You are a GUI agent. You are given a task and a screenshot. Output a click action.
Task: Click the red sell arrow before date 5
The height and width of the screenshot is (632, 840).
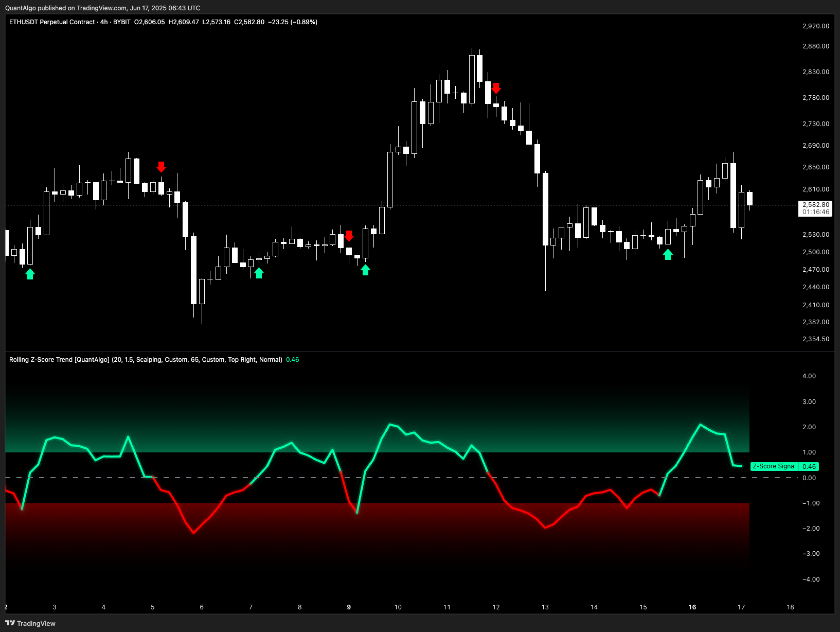pos(161,167)
